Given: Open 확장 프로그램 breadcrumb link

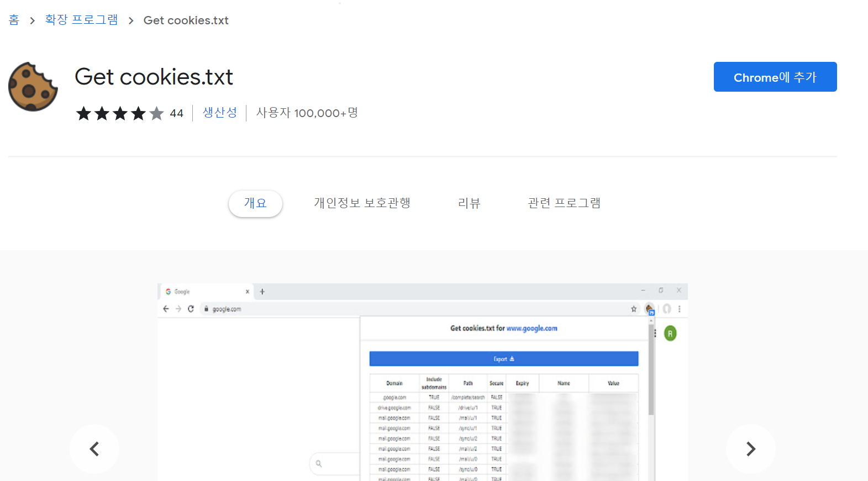Looking at the screenshot, I should tap(82, 20).
